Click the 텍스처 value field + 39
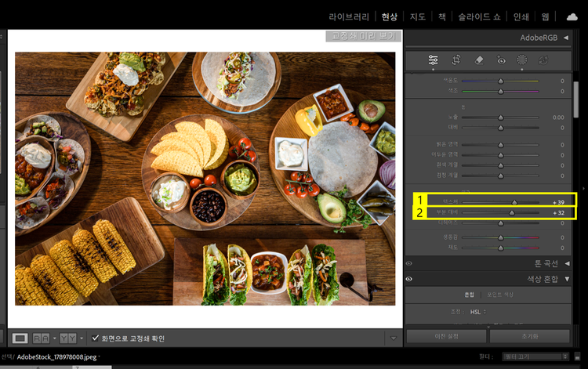588x369 pixels. point(558,202)
